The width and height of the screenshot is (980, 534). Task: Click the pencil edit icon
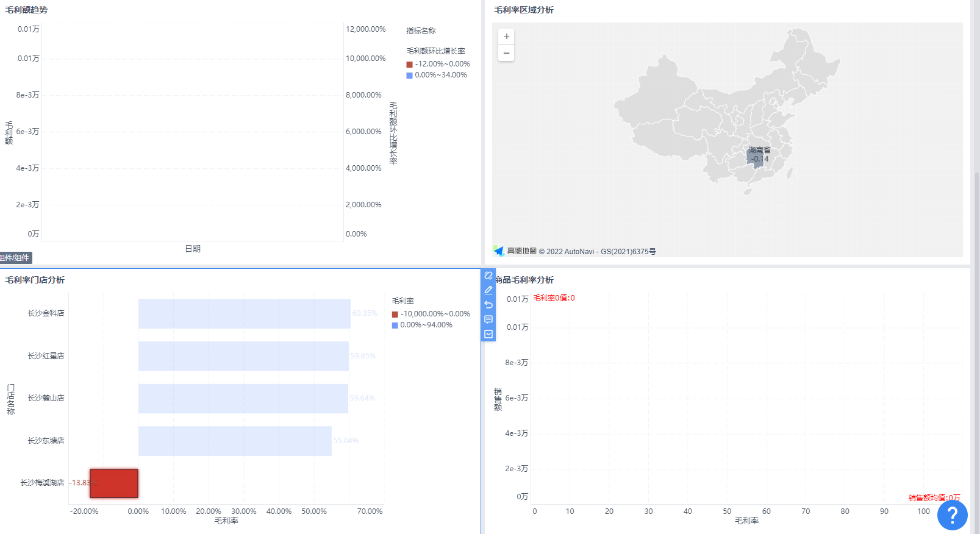click(488, 290)
